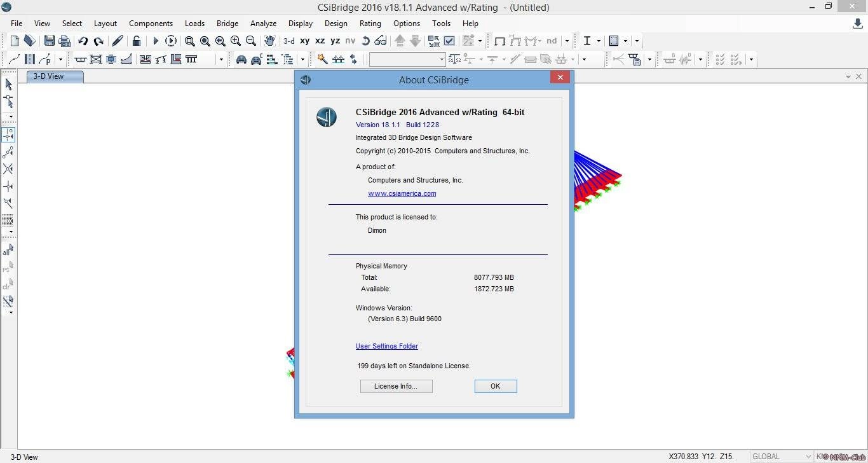The height and width of the screenshot is (463, 868).
Task: Open the User Settings Folder link
Action: 387,346
